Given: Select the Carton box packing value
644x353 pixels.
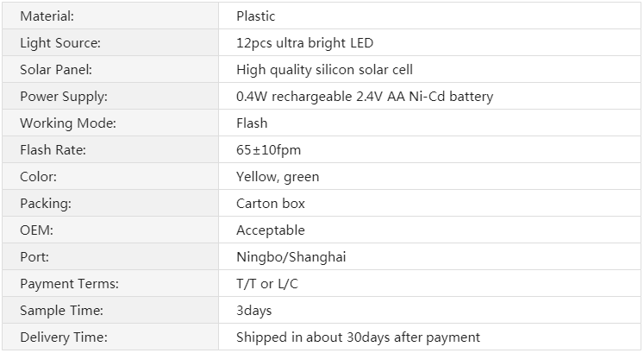Looking at the screenshot, I should (271, 204).
